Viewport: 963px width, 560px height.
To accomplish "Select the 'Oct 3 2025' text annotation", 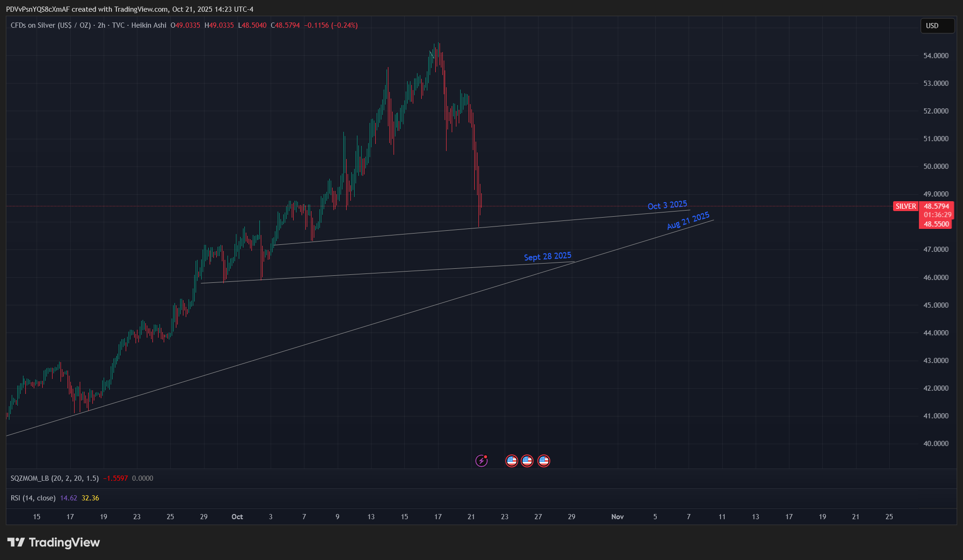I will pos(667,205).
